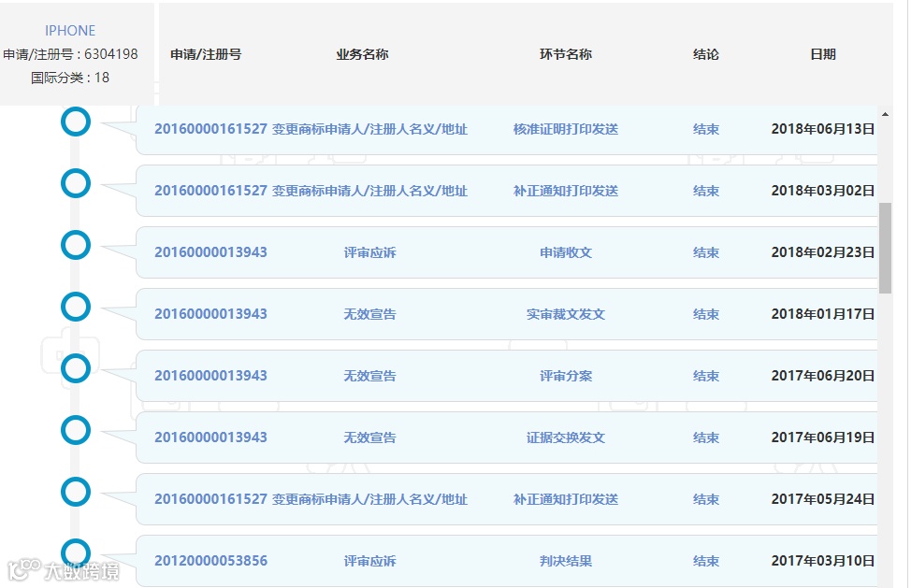
Task: Select date 2018年06月13日
Action: (x=823, y=129)
